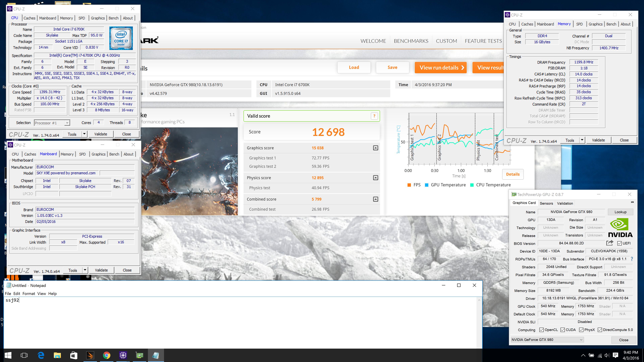This screenshot has width=644, height=362.
Task: Click Close in Memory CPU-Z window
Action: pos(624,140)
